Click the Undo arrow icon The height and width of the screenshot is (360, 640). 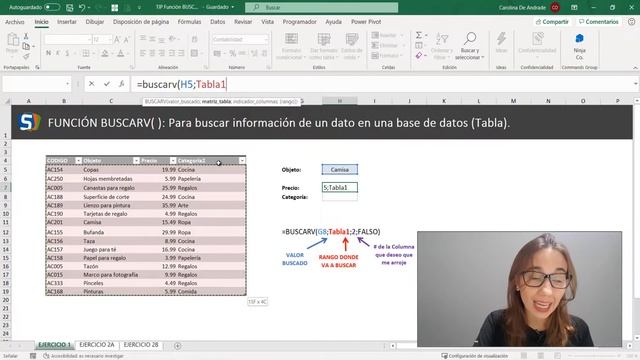[82, 7]
